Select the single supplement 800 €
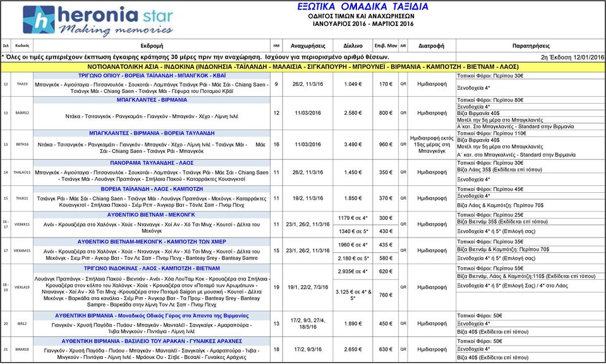Image resolution: width=606 pixels, height=364 pixels. tap(385, 113)
